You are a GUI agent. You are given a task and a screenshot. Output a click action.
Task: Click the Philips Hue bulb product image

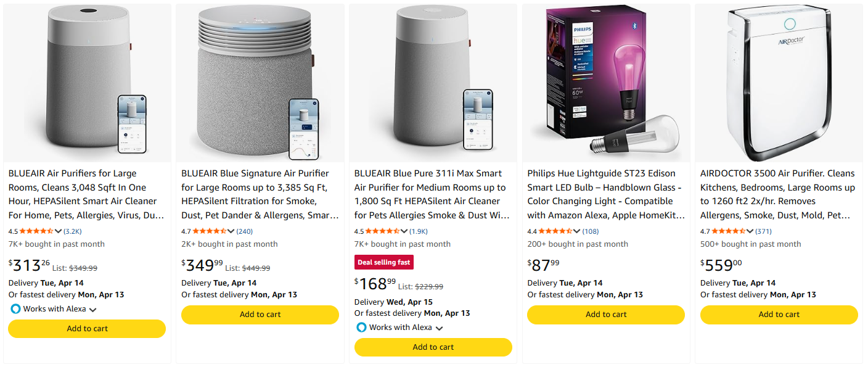point(605,80)
